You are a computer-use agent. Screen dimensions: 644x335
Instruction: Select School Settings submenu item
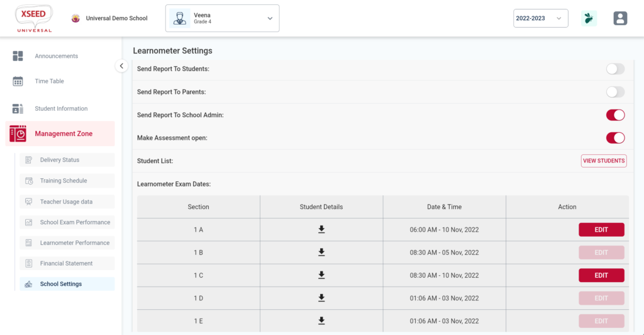pyautogui.click(x=67, y=284)
